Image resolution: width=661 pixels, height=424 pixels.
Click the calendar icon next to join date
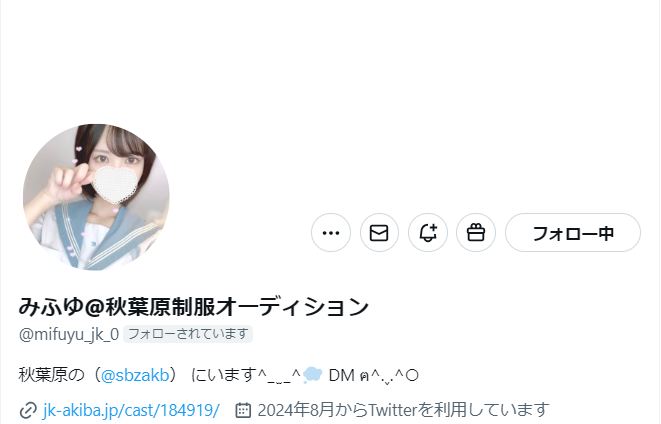click(243, 410)
